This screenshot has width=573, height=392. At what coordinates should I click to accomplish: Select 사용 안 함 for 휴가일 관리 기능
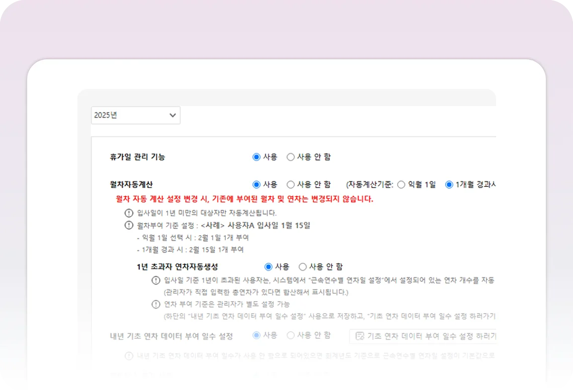(291, 157)
